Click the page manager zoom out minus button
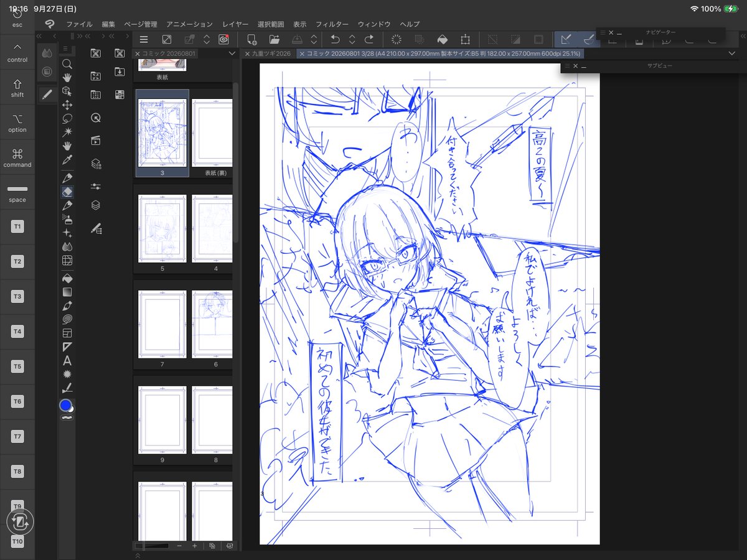This screenshot has height=560, width=747. pos(179,546)
